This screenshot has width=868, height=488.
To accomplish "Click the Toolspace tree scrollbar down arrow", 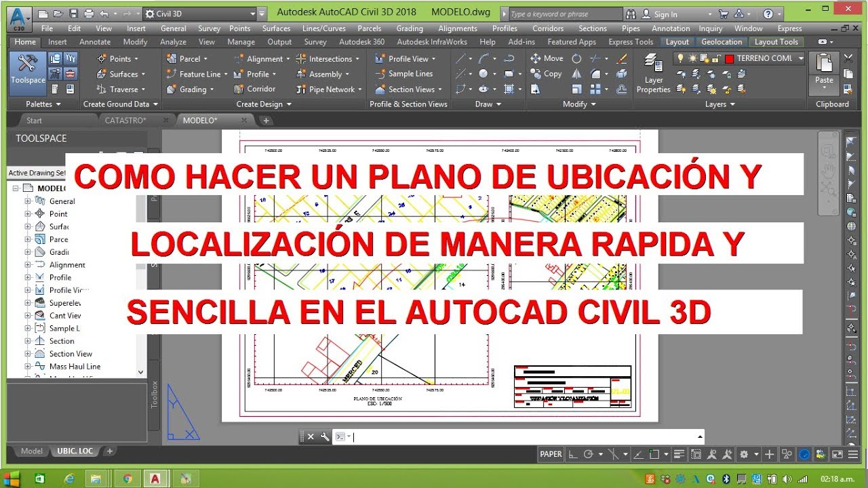I will coord(141,372).
